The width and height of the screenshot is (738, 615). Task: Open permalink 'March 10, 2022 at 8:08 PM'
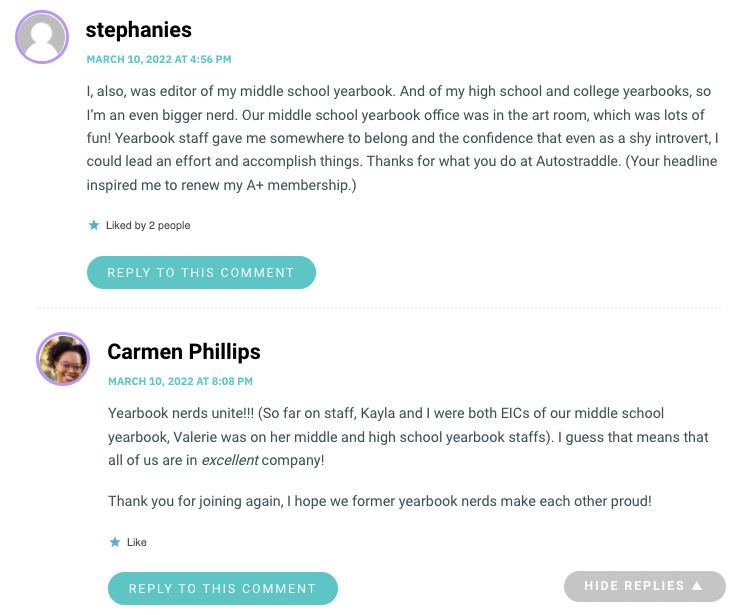[x=180, y=381]
